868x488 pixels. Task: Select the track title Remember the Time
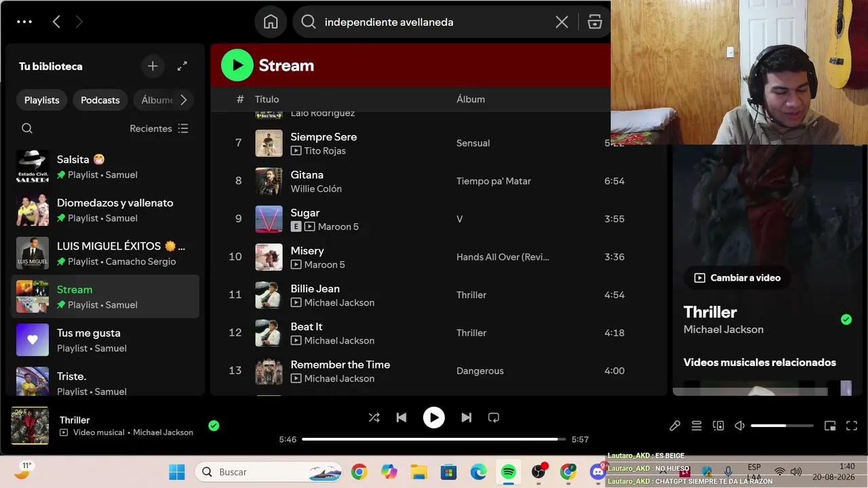(x=340, y=365)
